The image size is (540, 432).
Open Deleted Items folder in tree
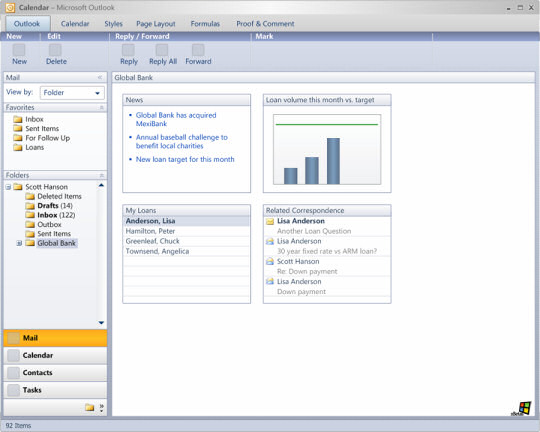click(53, 196)
